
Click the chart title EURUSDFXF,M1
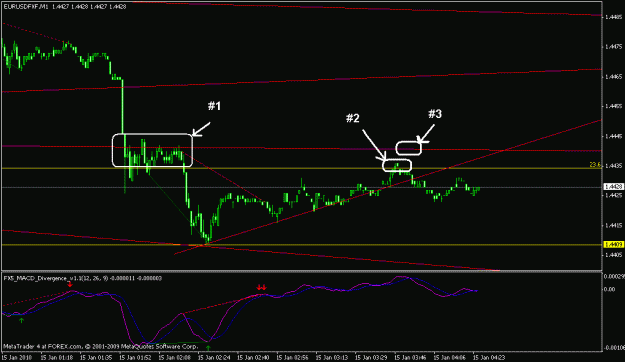[x=26, y=7]
